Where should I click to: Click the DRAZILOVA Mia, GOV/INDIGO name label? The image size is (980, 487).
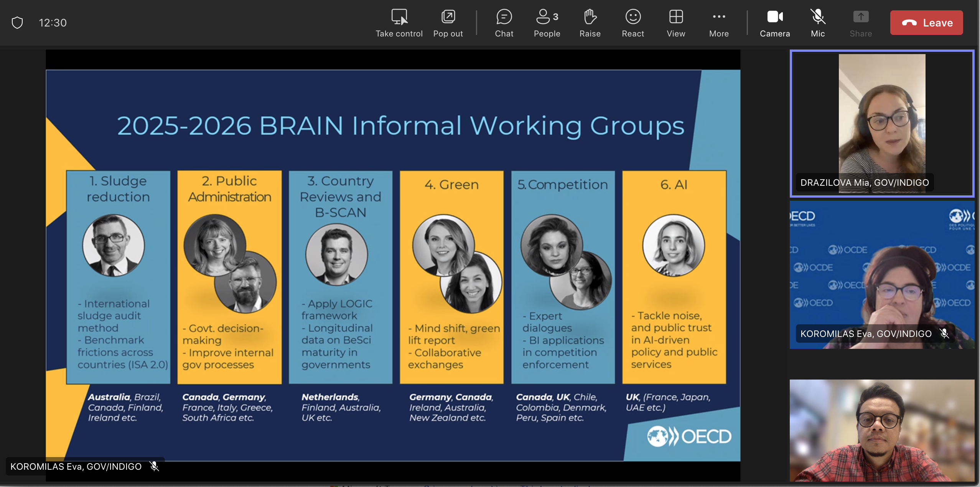(865, 182)
